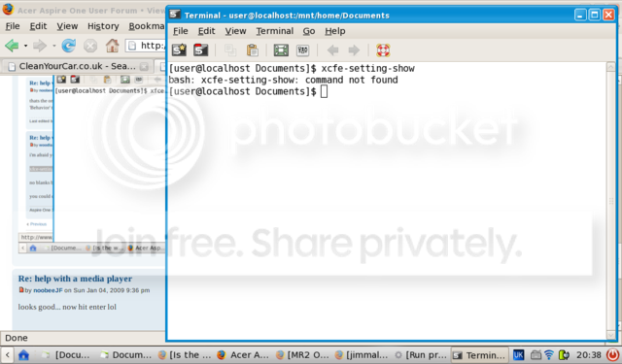Switch to [Is the ... Firefox taskbar entry

pyautogui.click(x=185, y=355)
